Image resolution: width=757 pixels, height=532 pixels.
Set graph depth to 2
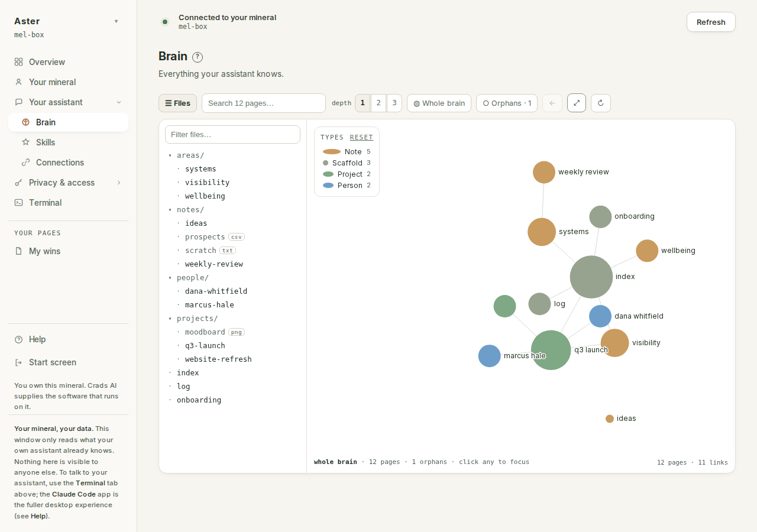click(x=378, y=103)
